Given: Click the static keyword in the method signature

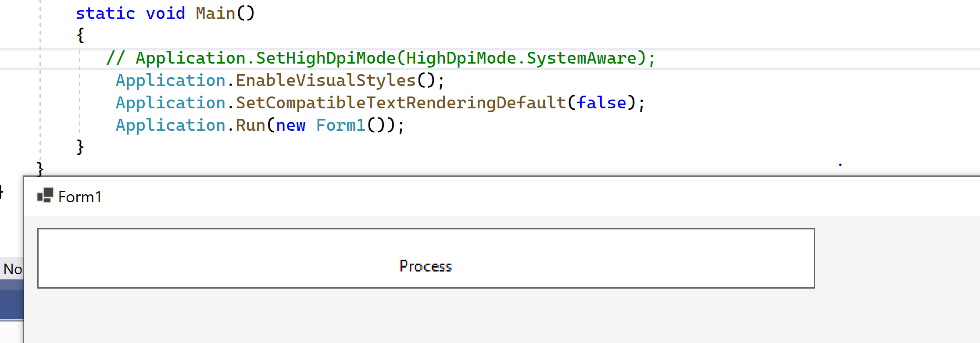Looking at the screenshot, I should [x=105, y=12].
